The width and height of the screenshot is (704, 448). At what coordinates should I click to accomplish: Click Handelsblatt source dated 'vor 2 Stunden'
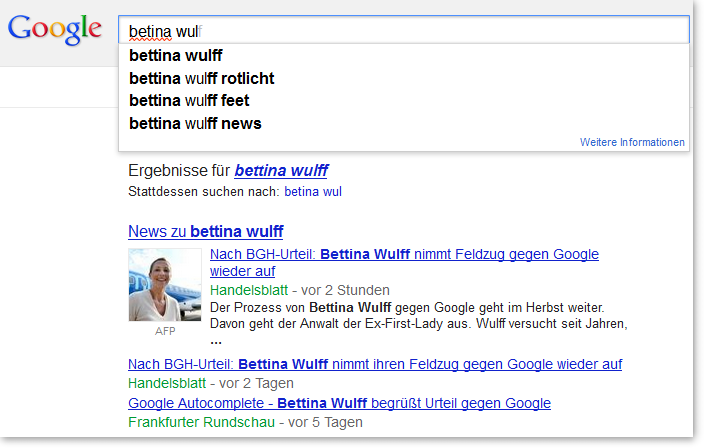click(249, 290)
